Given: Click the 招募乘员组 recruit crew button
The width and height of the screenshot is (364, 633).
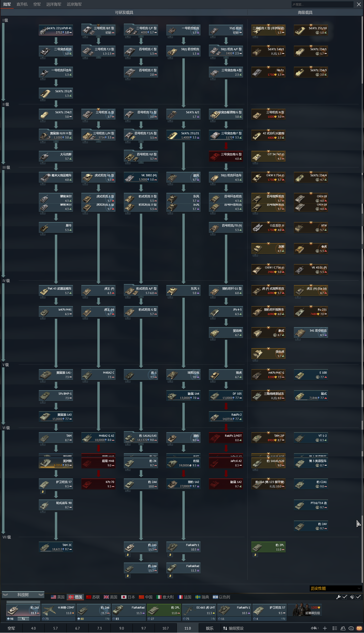Looking at the screenshot, I should (x=304, y=610).
